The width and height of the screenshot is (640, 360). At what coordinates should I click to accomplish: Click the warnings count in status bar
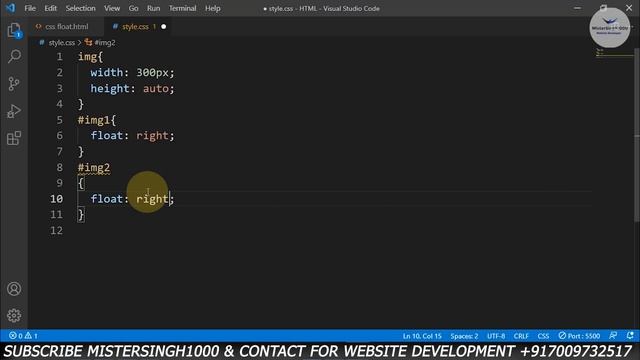click(31, 336)
